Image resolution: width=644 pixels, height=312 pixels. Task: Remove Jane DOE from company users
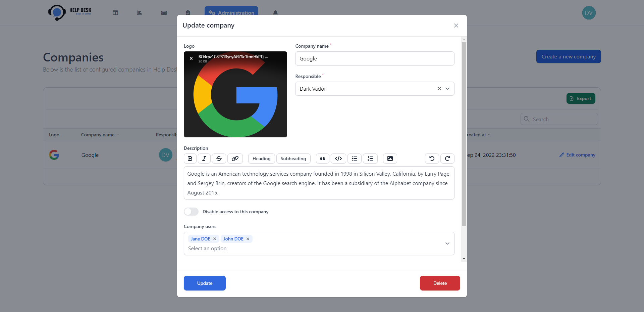(215, 239)
